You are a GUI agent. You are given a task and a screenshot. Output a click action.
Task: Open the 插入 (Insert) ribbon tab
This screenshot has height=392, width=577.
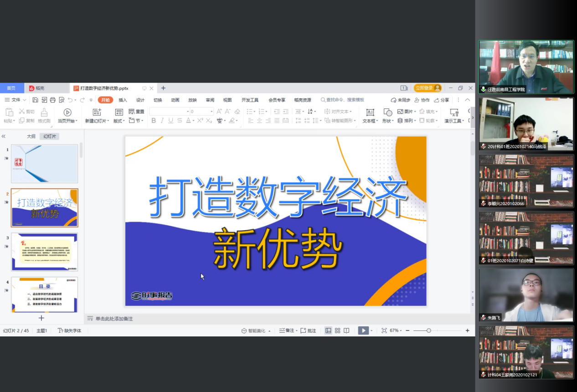coord(123,100)
